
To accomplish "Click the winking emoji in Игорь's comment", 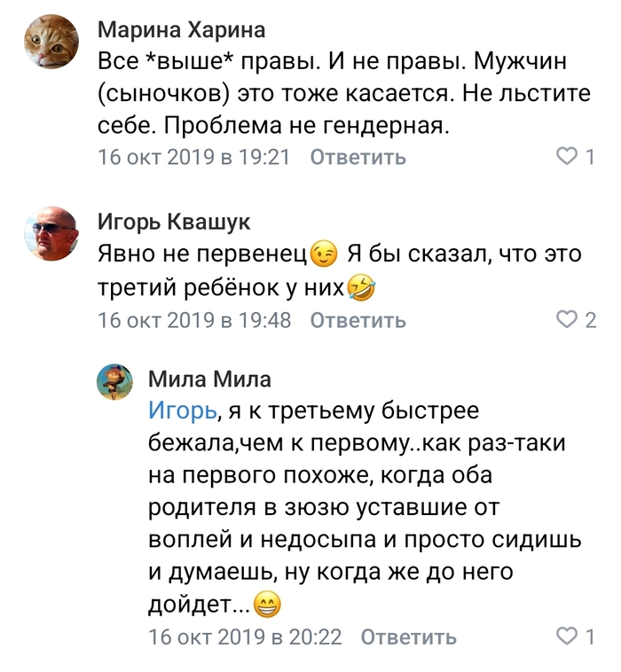I will coord(326,256).
